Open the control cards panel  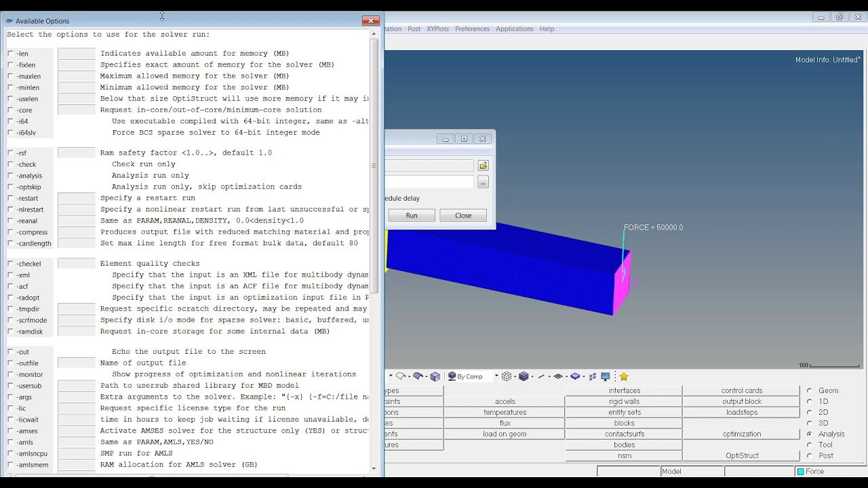tap(742, 390)
